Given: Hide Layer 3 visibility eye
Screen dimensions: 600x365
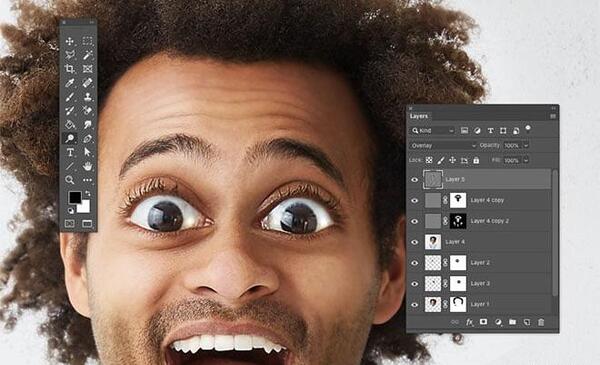Looking at the screenshot, I should click(415, 284).
